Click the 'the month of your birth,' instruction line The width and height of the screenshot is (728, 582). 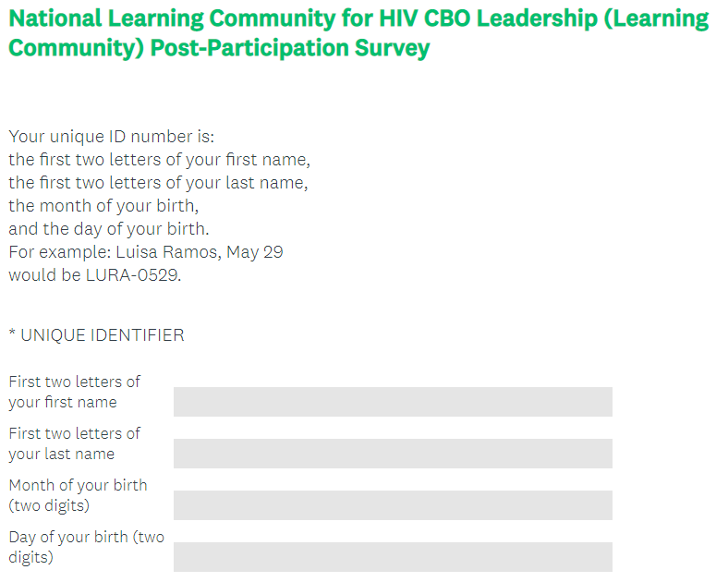click(x=103, y=206)
